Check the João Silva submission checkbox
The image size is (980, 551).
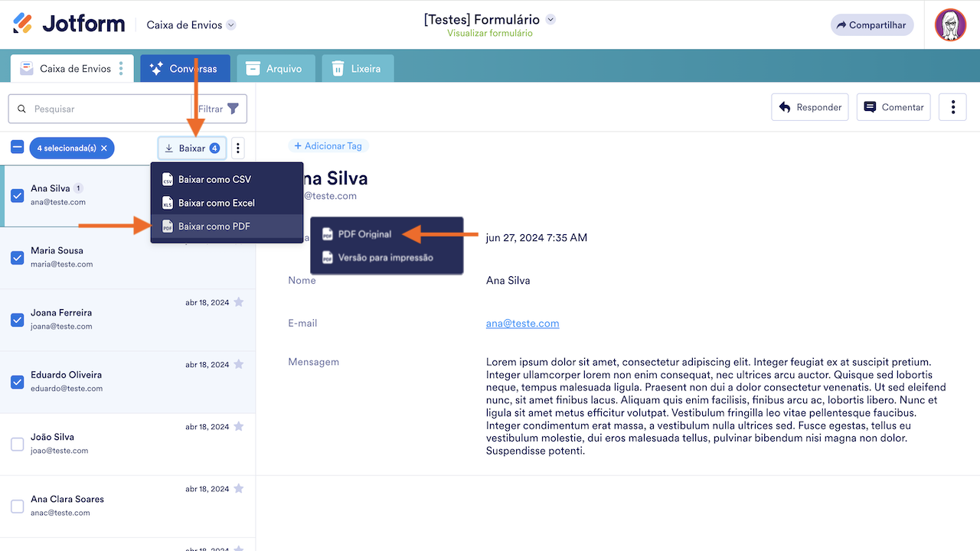click(x=18, y=444)
